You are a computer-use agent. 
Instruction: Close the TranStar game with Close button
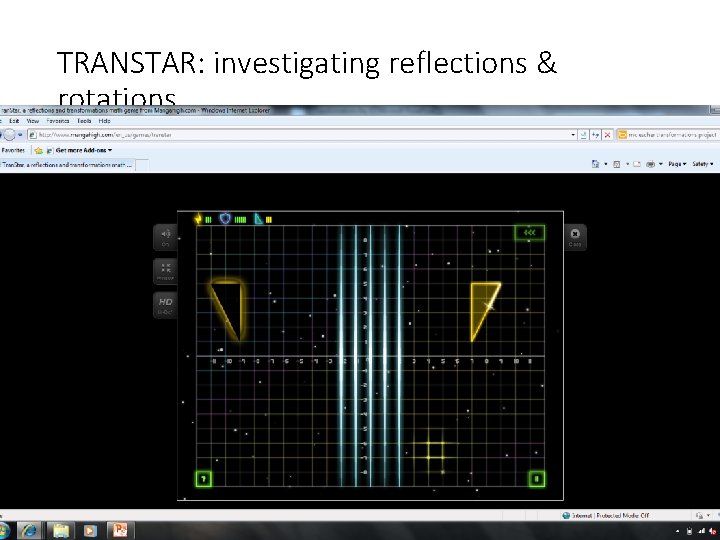tap(575, 237)
